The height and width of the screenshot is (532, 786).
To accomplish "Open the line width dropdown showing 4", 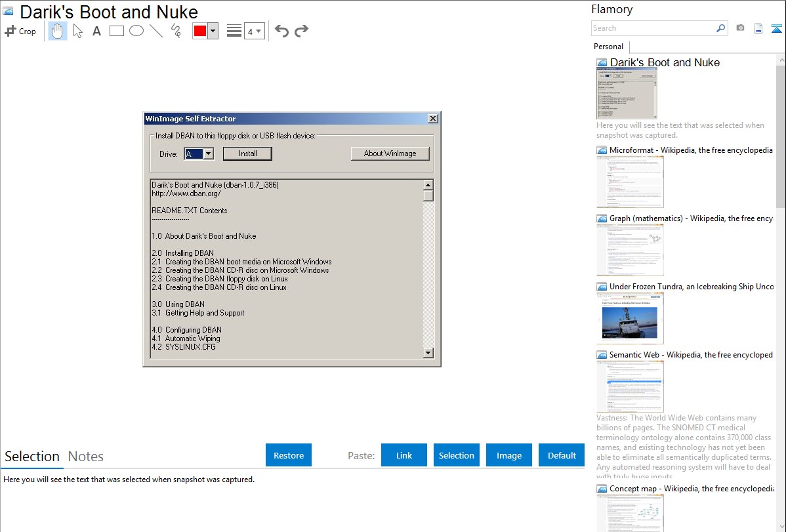I will click(x=255, y=31).
